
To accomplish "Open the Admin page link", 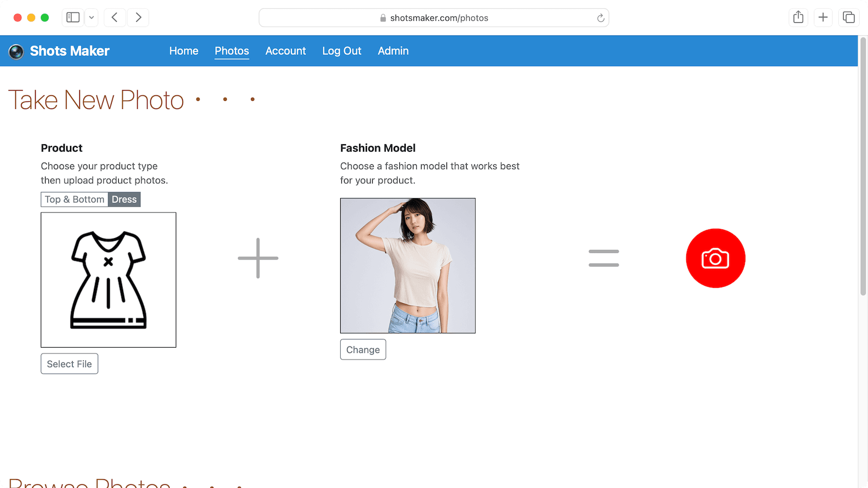I will pos(393,51).
